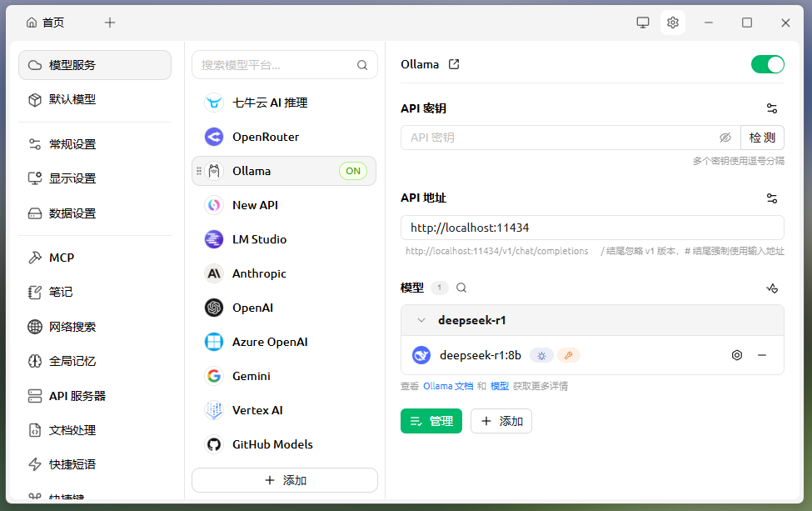812x511 pixels.
Task: Search models with the 模型 magnifier icon
Action: (461, 288)
